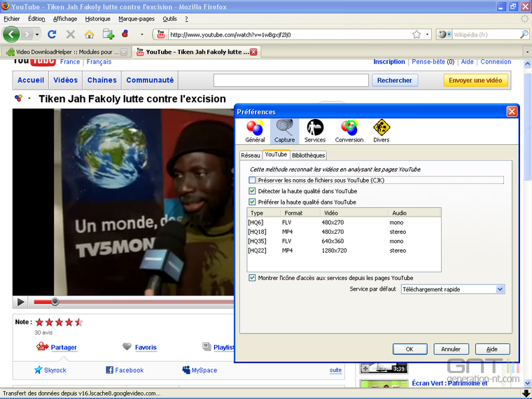The height and width of the screenshot is (399, 532).
Task: Select the [HQ18] MP4 row
Action: (344, 232)
